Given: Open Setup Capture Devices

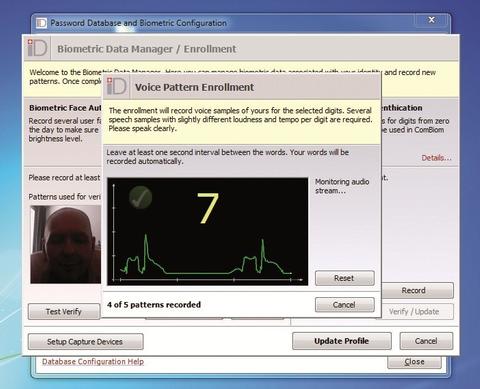Looking at the screenshot, I should 86,342.
